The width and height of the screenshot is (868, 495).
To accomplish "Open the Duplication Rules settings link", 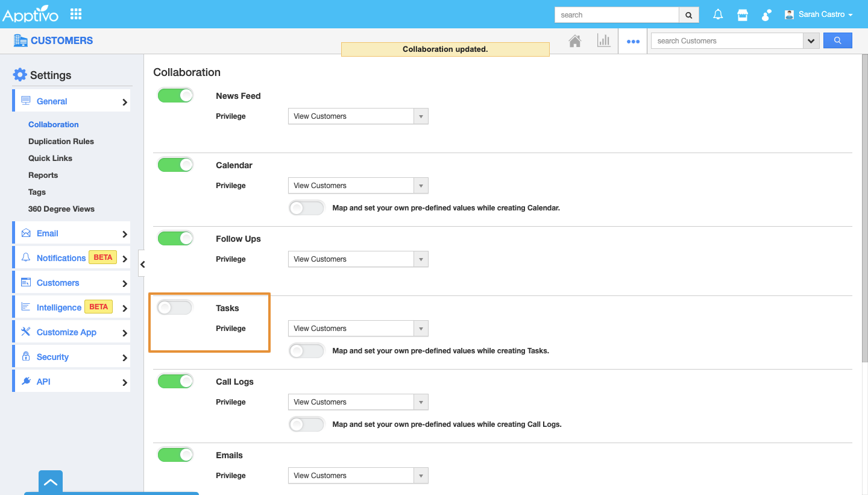I will pyautogui.click(x=61, y=142).
